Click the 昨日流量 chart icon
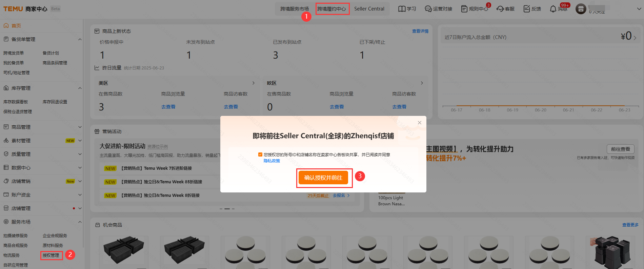Image resolution: width=644 pixels, height=269 pixels. 97,68
